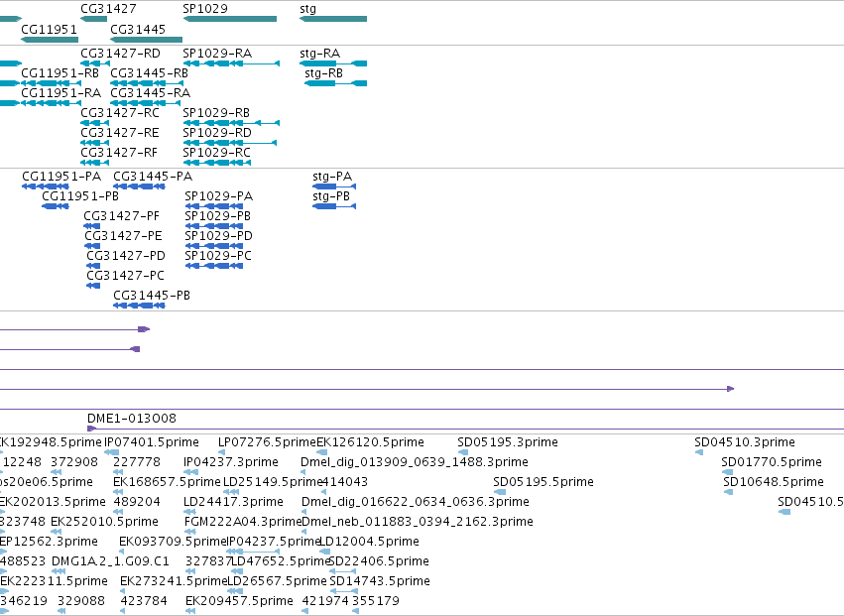Open EST IP07401.5prime
This screenshot has width=844, height=616.
(x=152, y=442)
